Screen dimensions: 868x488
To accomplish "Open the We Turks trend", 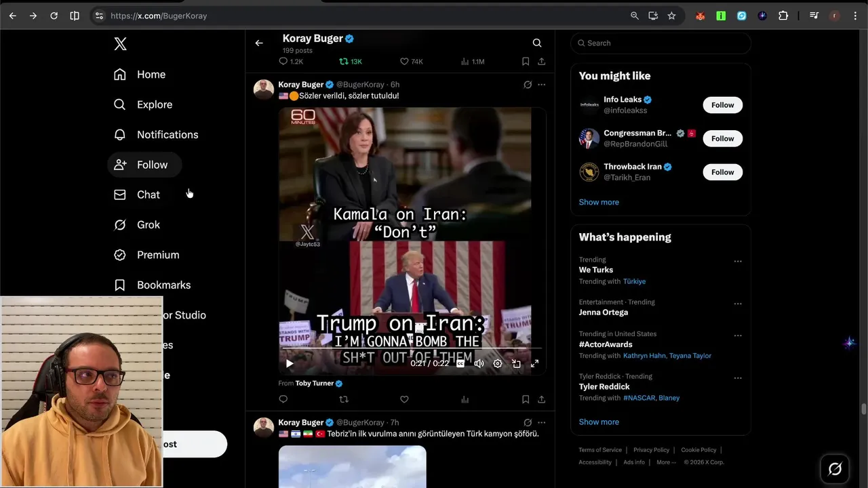I will 595,270.
